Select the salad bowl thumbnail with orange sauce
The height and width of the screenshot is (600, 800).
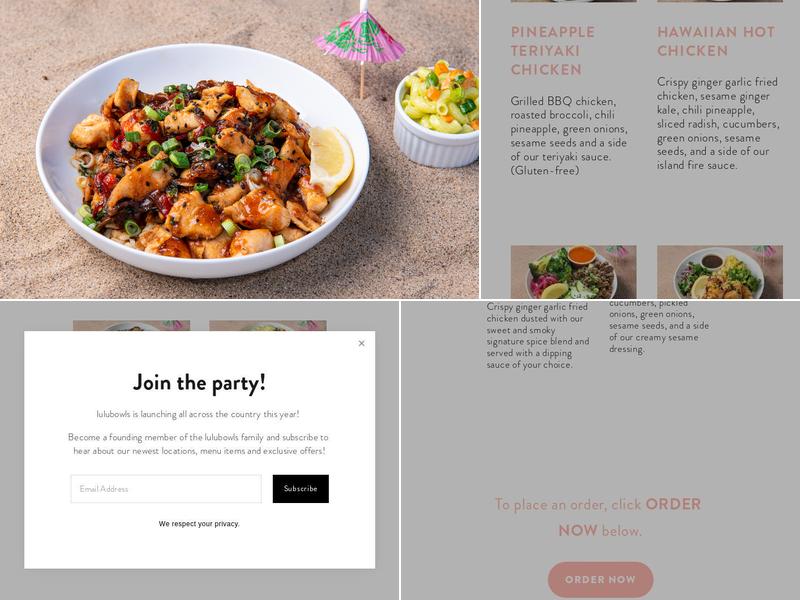[x=573, y=272]
